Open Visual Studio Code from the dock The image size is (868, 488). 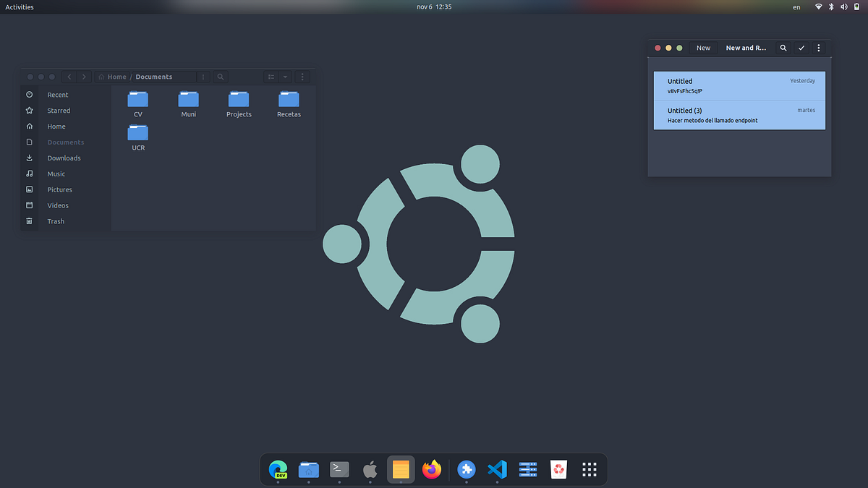pos(497,469)
